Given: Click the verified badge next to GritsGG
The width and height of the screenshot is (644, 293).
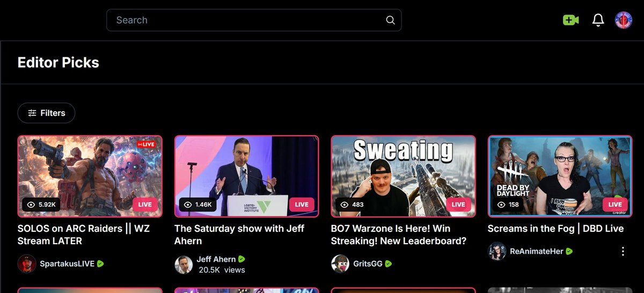Looking at the screenshot, I should 389,263.
